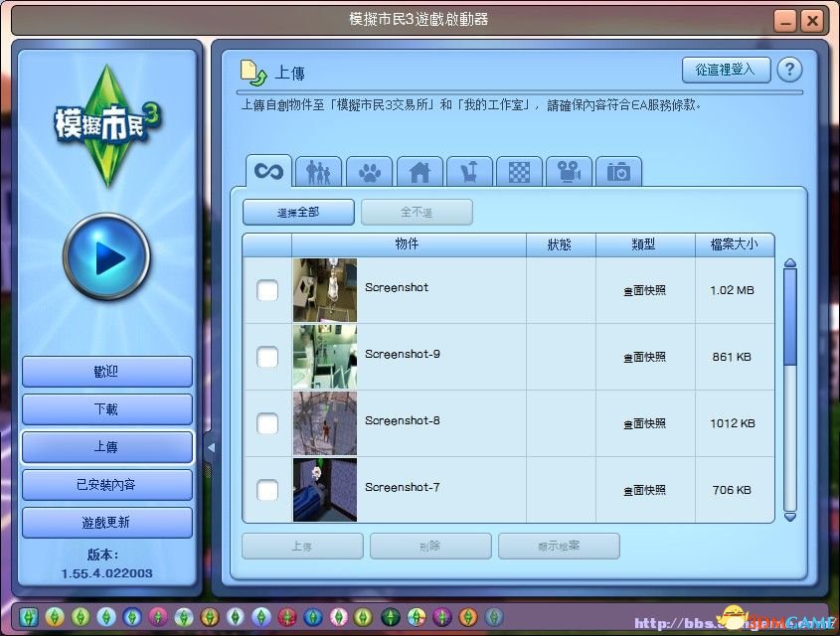The width and height of the screenshot is (840, 636).
Task: Select the dark purple plumbob pack icon
Action: [x=442, y=617]
